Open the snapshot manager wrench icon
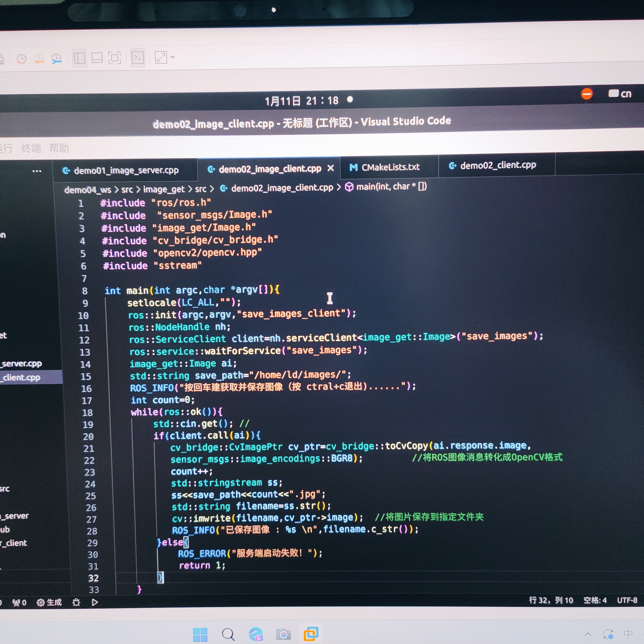 pos(56,59)
